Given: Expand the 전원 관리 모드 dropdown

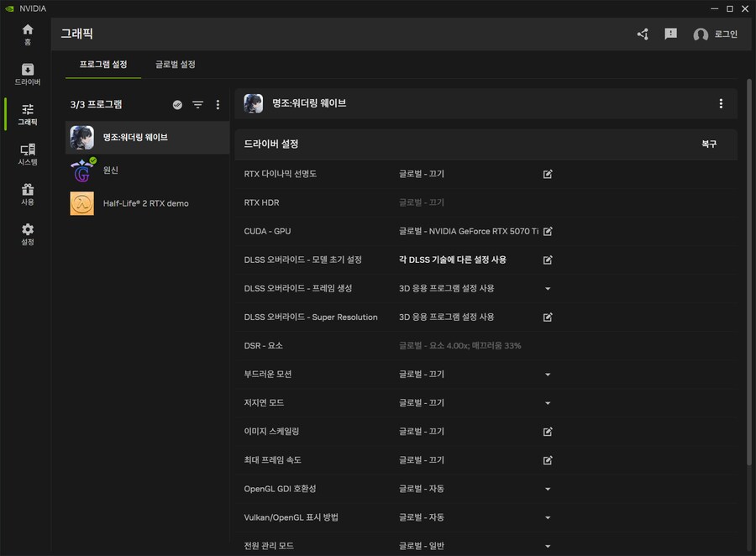Looking at the screenshot, I should (548, 546).
